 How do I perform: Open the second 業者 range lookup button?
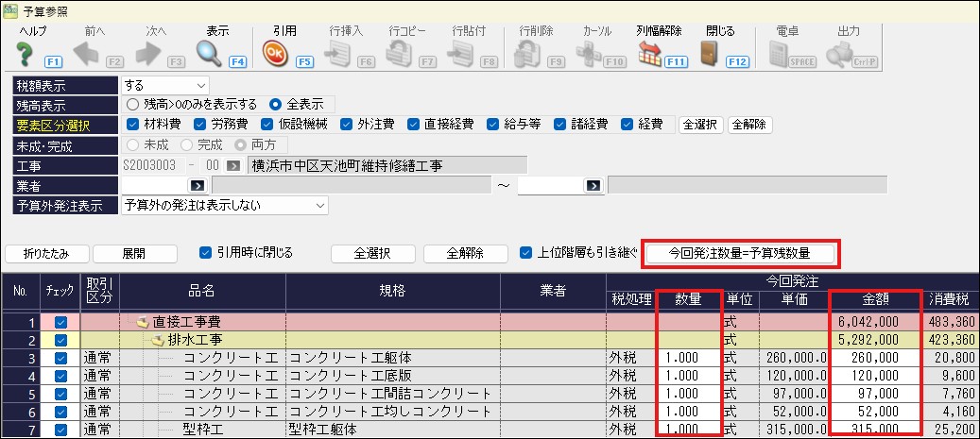[592, 185]
